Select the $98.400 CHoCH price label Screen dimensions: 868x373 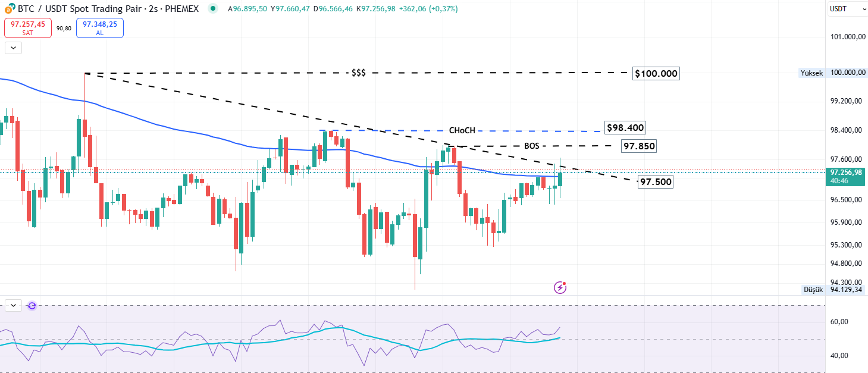point(625,128)
